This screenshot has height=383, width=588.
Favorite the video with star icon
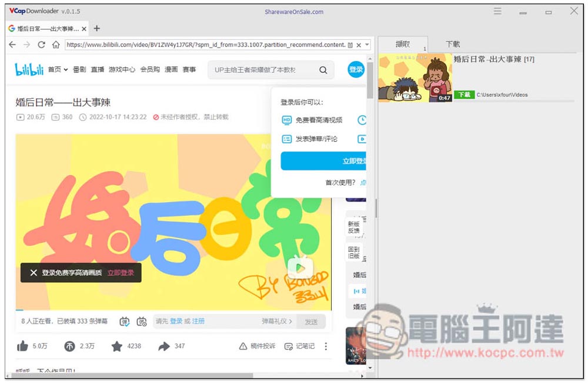117,347
